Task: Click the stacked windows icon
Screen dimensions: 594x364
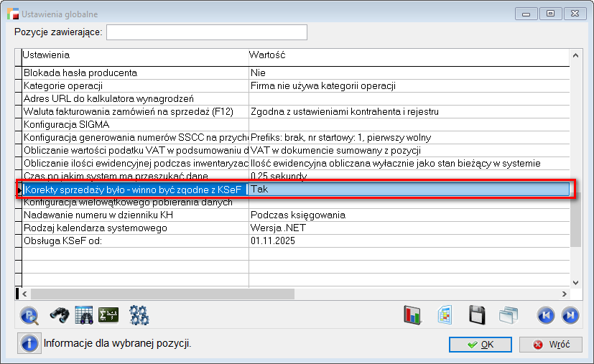Action: coord(509,314)
